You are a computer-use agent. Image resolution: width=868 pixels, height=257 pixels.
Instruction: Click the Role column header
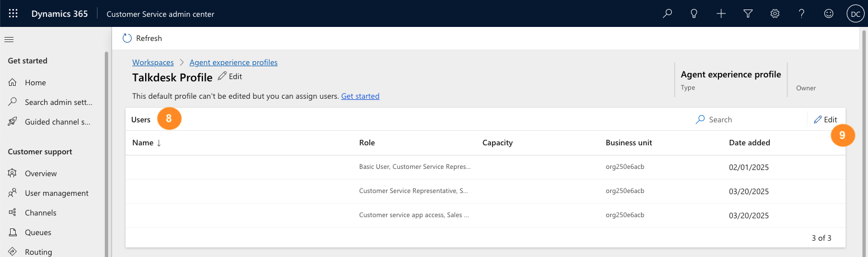tap(367, 143)
